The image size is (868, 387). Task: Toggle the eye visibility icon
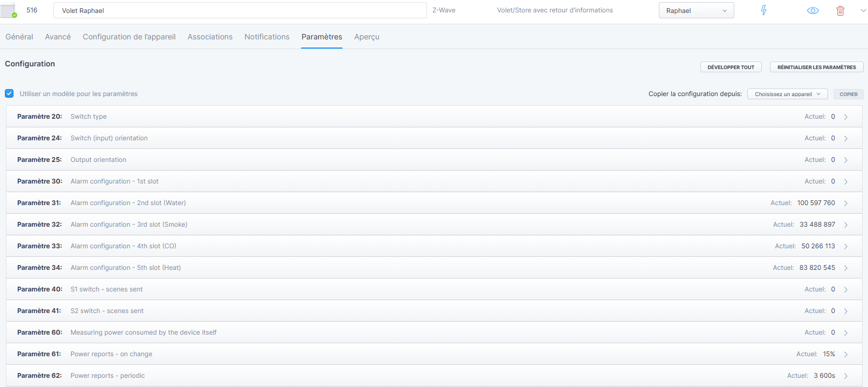click(x=812, y=11)
